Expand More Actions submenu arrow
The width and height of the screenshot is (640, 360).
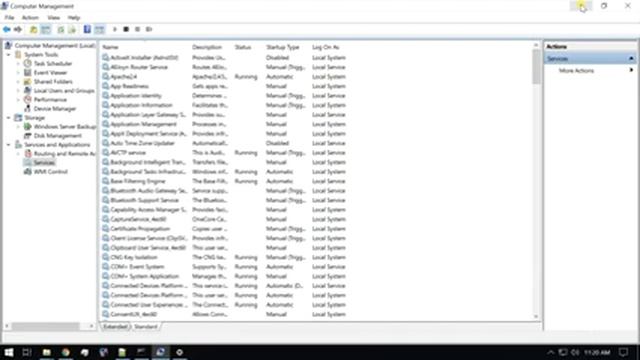tap(631, 70)
